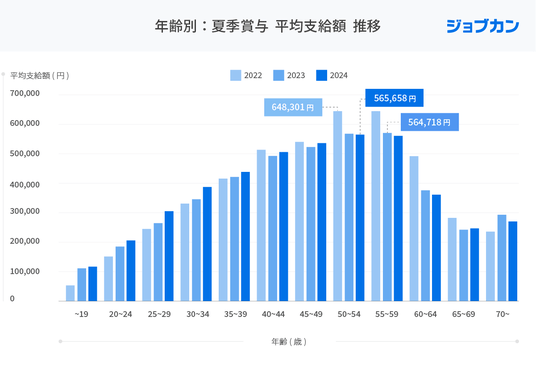The height and width of the screenshot is (371, 536).
Task: Select the 565,658円 data label
Action: [394, 98]
